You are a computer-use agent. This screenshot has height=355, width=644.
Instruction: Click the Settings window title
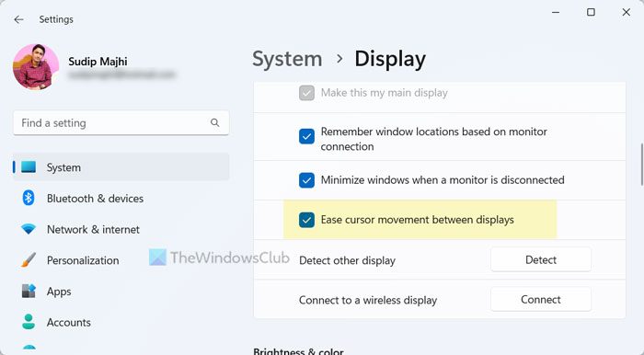pyautogui.click(x=56, y=19)
